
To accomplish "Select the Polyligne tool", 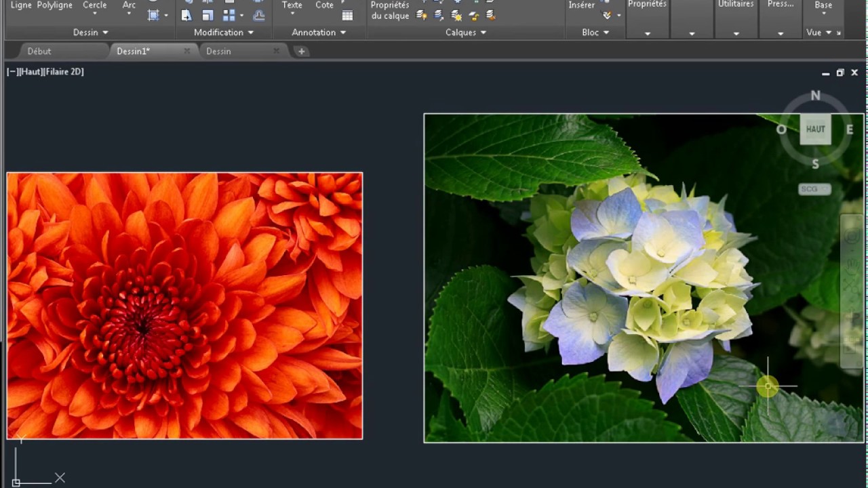I will tap(55, 5).
